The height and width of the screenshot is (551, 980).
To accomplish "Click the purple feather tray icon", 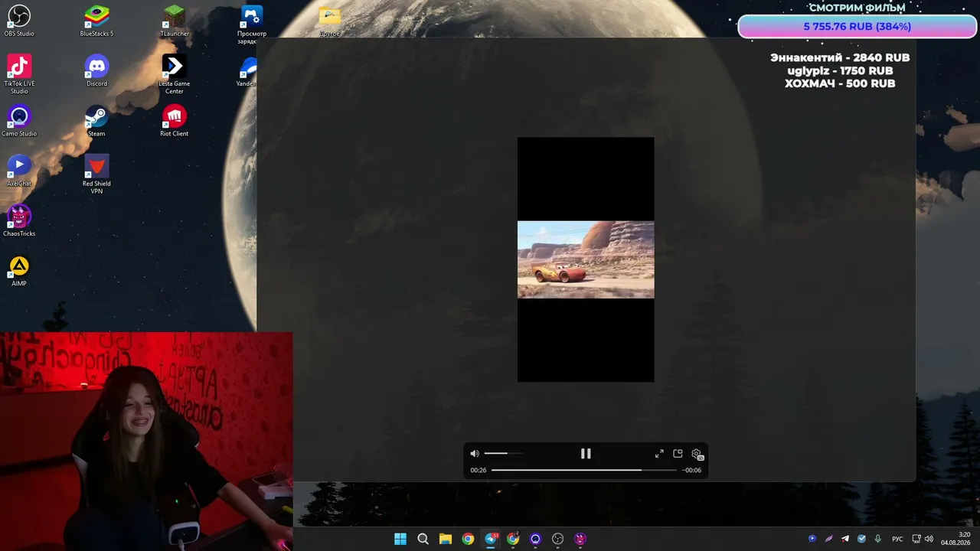I will [x=828, y=539].
